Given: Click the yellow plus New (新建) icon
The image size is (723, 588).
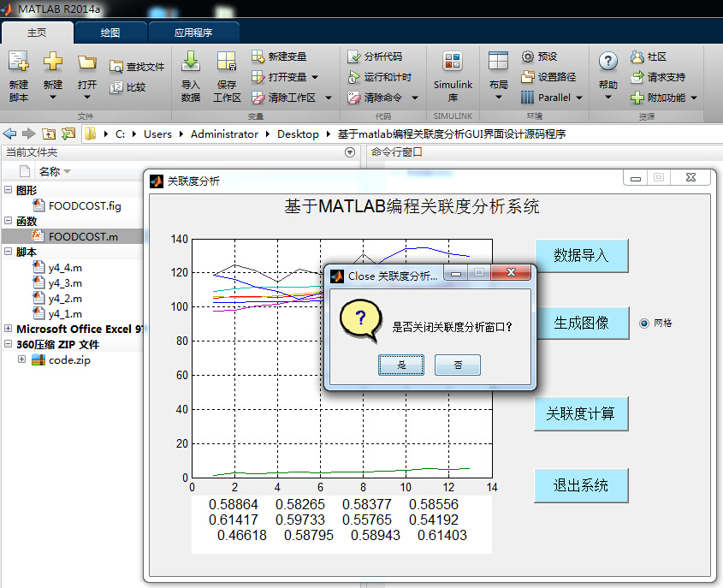Looking at the screenshot, I should (x=52, y=61).
